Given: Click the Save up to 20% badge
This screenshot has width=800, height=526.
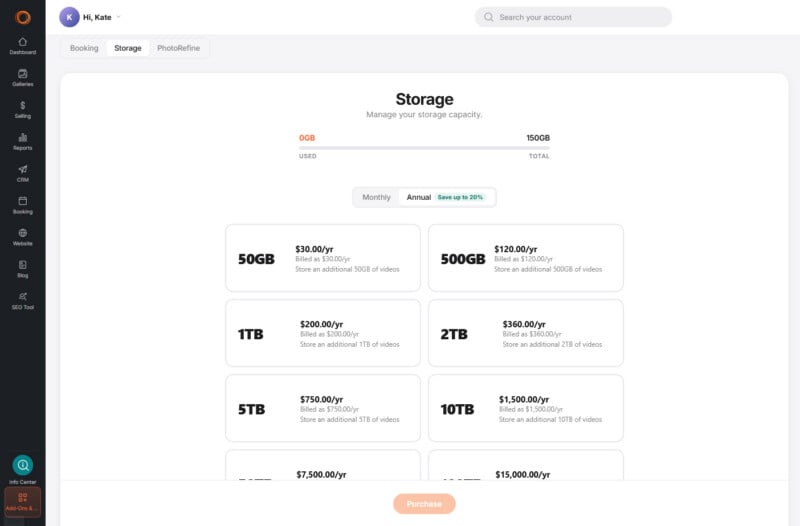Looking at the screenshot, I should (460, 197).
